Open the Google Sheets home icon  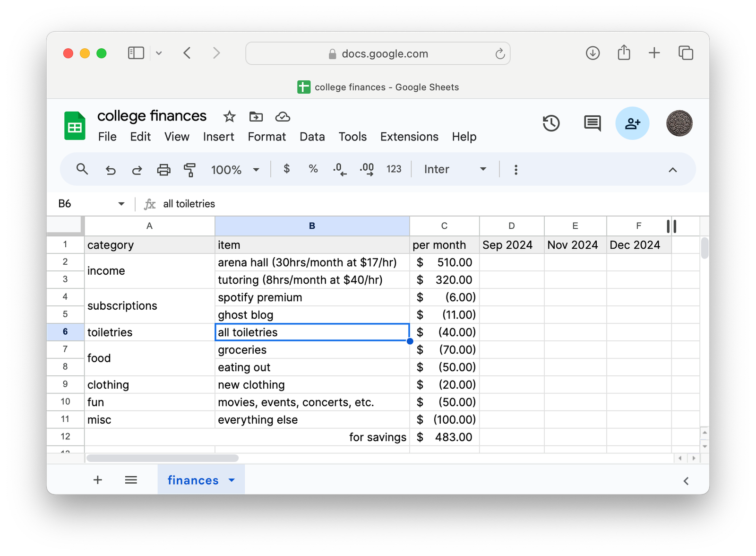[75, 126]
